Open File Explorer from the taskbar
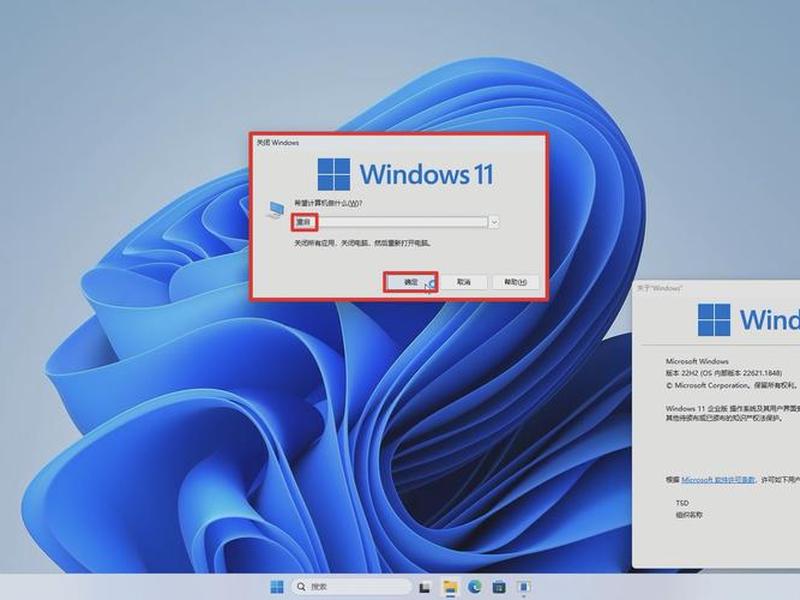 click(450, 587)
